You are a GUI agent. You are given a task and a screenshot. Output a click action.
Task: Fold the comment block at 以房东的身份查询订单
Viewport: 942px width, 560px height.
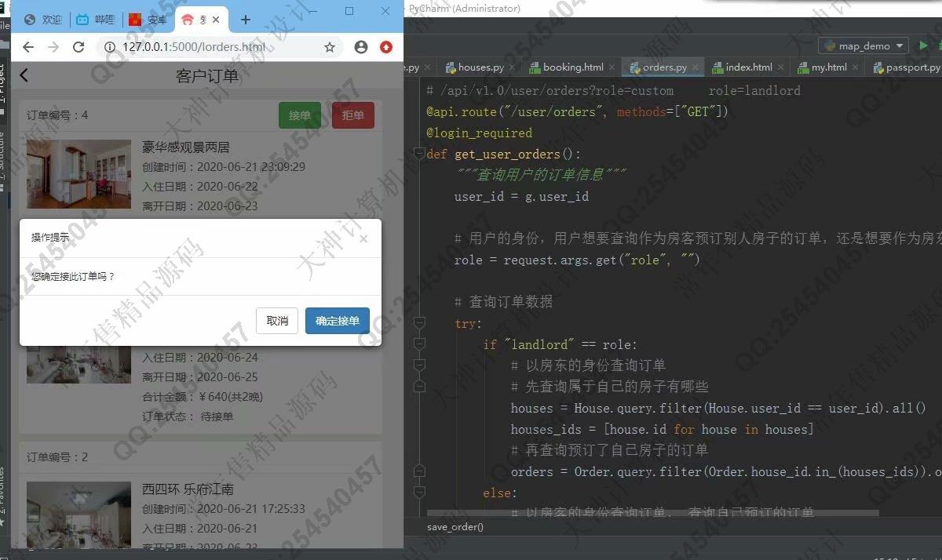tap(419, 365)
